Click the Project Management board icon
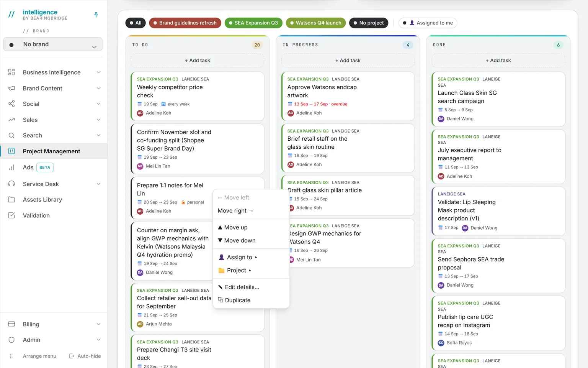Viewport: 588px width, 368px height. point(11,151)
